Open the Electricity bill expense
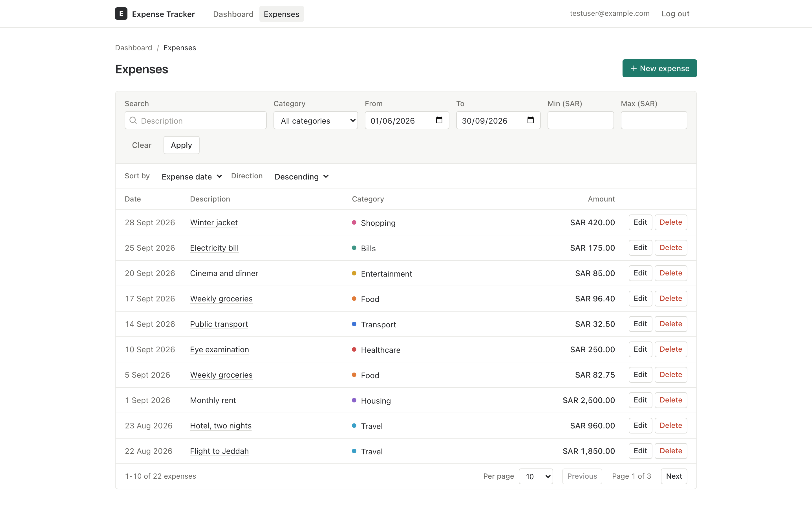The width and height of the screenshot is (812, 508). (214, 248)
